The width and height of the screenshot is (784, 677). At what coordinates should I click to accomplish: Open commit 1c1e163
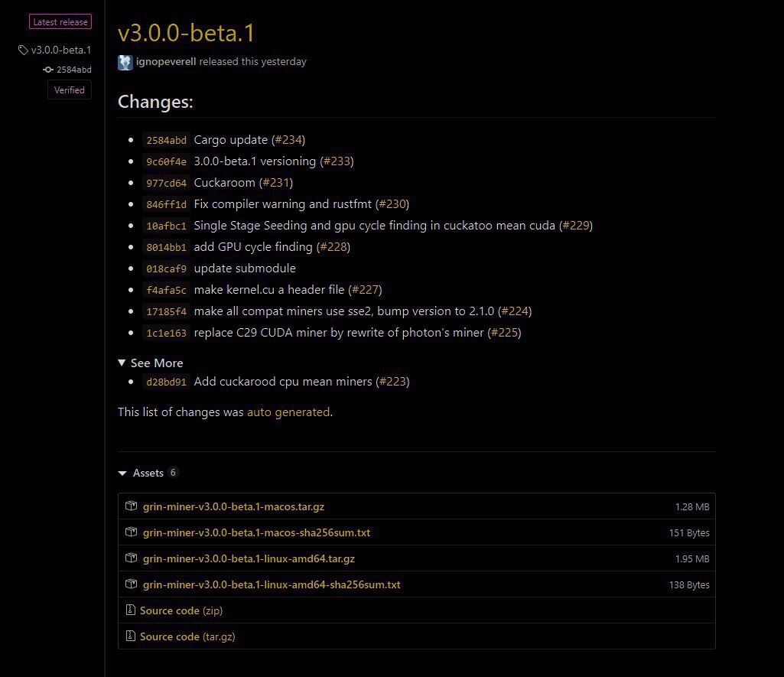[166, 333]
